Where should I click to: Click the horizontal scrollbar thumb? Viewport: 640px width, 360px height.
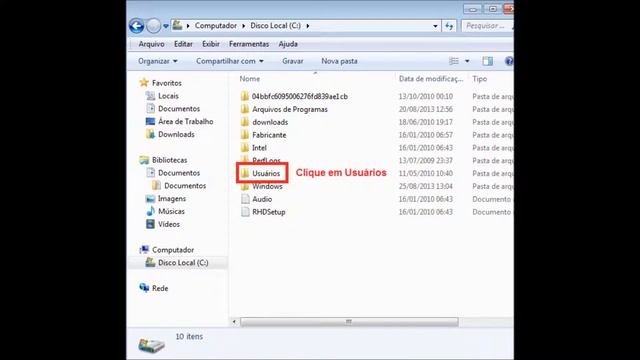pyautogui.click(x=349, y=322)
